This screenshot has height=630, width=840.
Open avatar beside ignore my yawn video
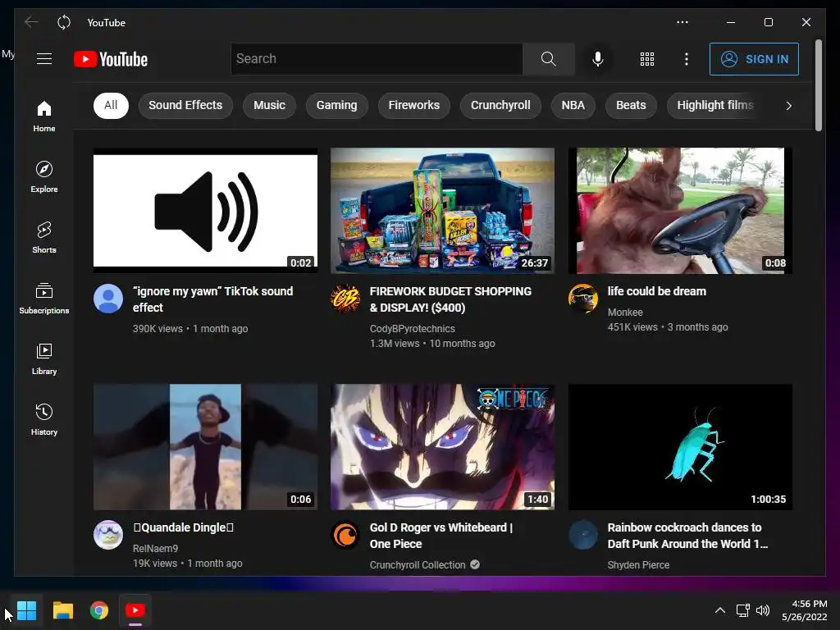pyautogui.click(x=108, y=299)
